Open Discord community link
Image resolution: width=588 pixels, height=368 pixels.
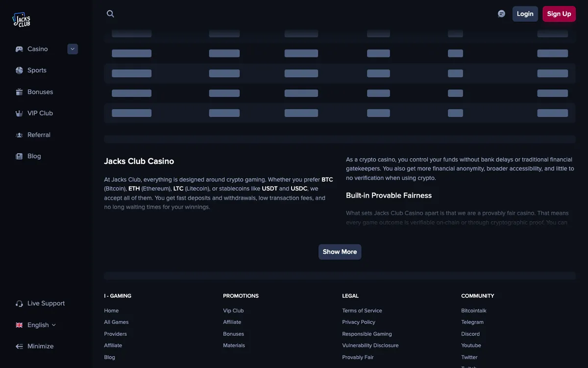(x=470, y=334)
